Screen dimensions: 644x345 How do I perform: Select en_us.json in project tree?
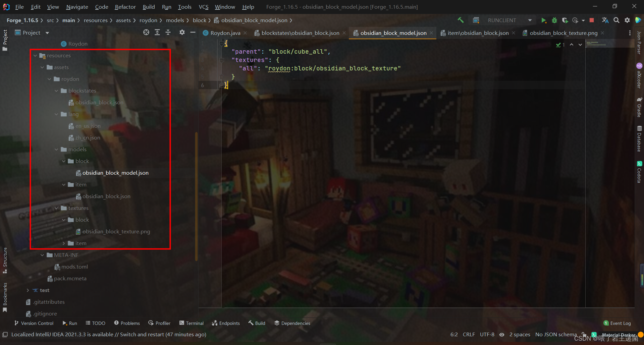pos(85,126)
